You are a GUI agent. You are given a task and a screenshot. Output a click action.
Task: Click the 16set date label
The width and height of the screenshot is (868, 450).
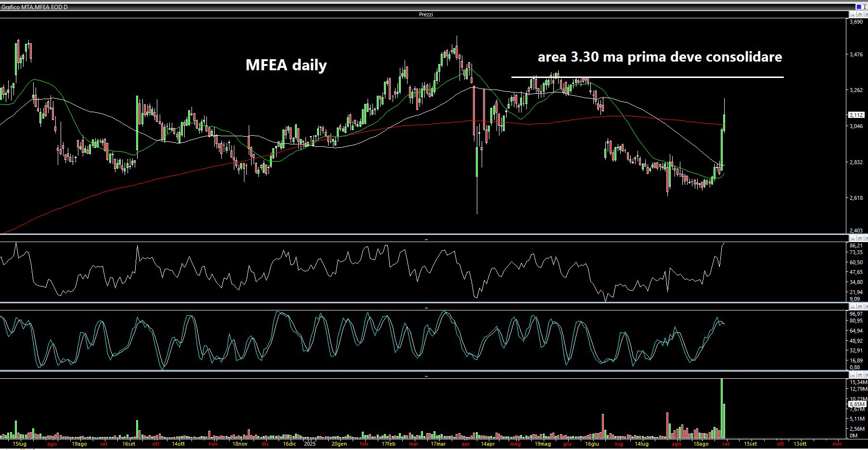tap(129, 444)
